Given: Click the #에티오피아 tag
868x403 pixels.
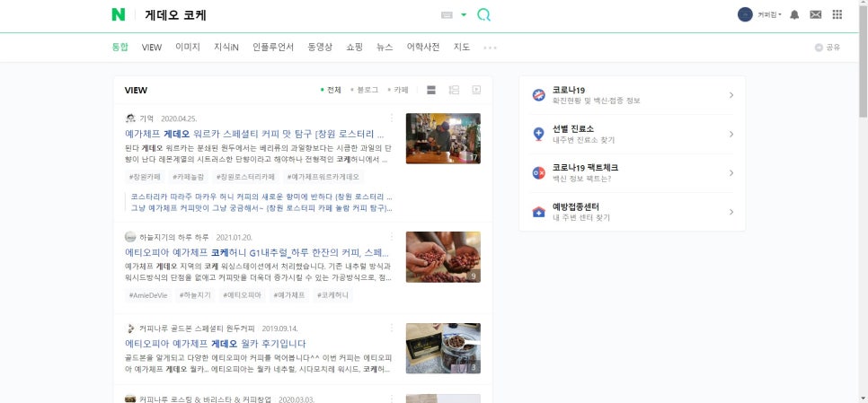Looking at the screenshot, I should 242,295.
